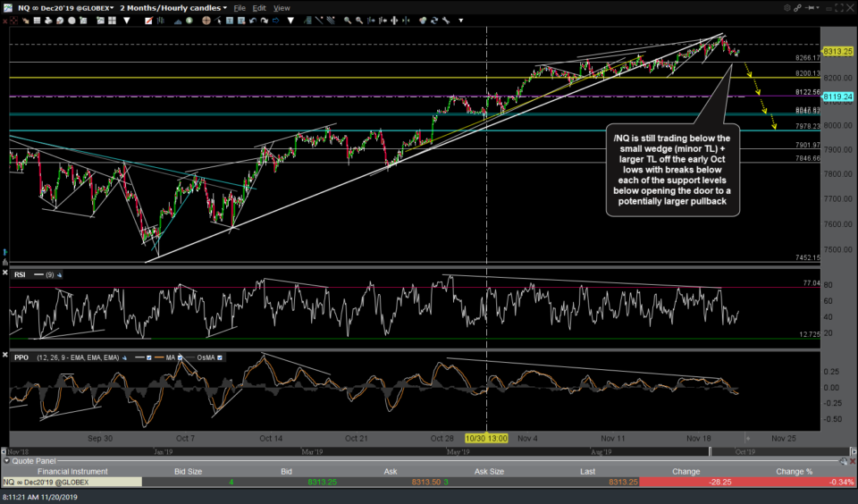Click the undo arrow icon
This screenshot has width=858, height=504.
(x=253, y=21)
